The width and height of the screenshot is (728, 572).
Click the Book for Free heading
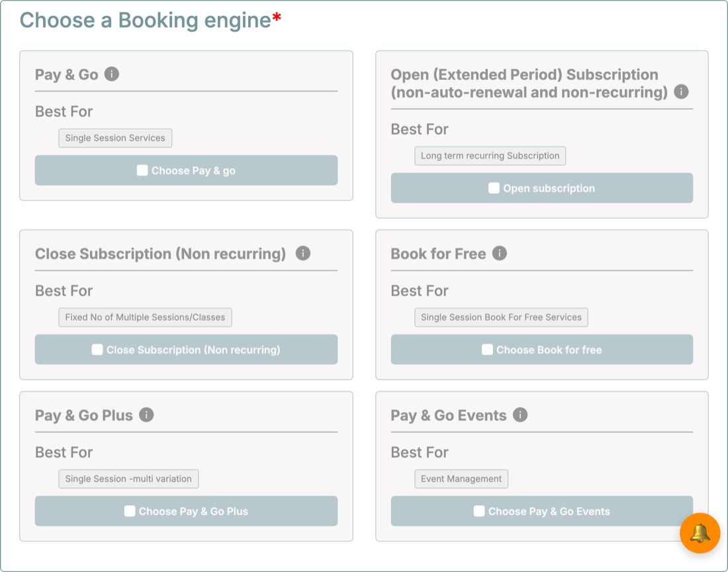438,254
